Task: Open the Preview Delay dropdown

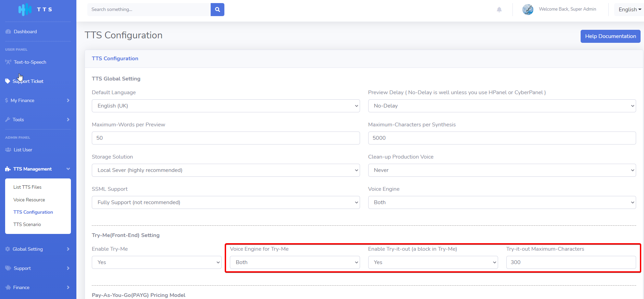Action: [x=502, y=106]
